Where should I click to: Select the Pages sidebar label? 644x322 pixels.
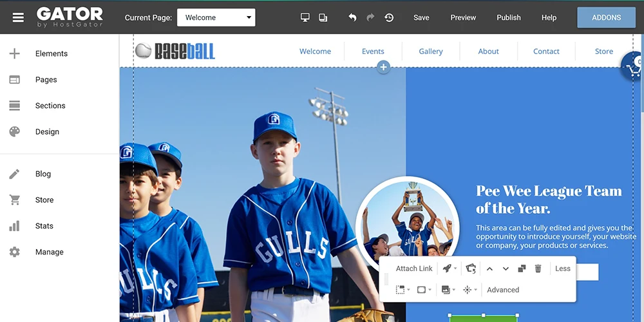(x=46, y=80)
